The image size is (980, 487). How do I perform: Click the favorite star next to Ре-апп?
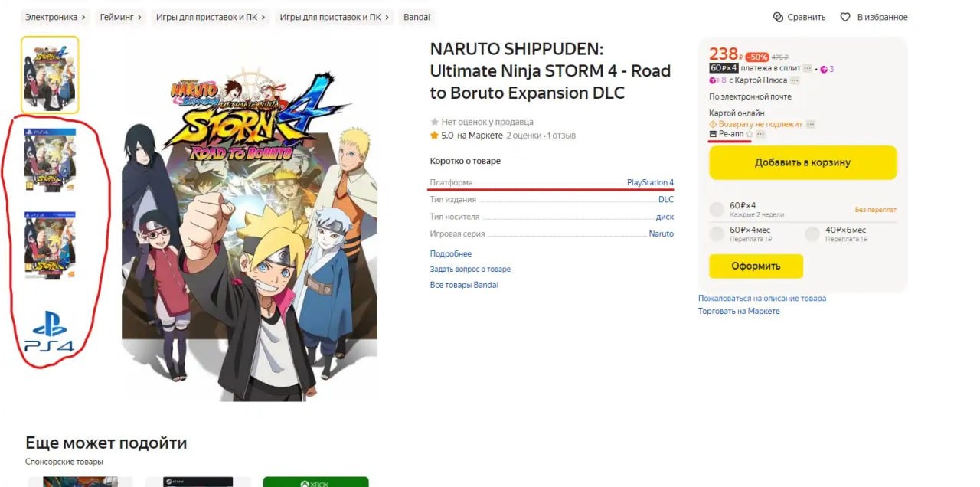pos(749,135)
